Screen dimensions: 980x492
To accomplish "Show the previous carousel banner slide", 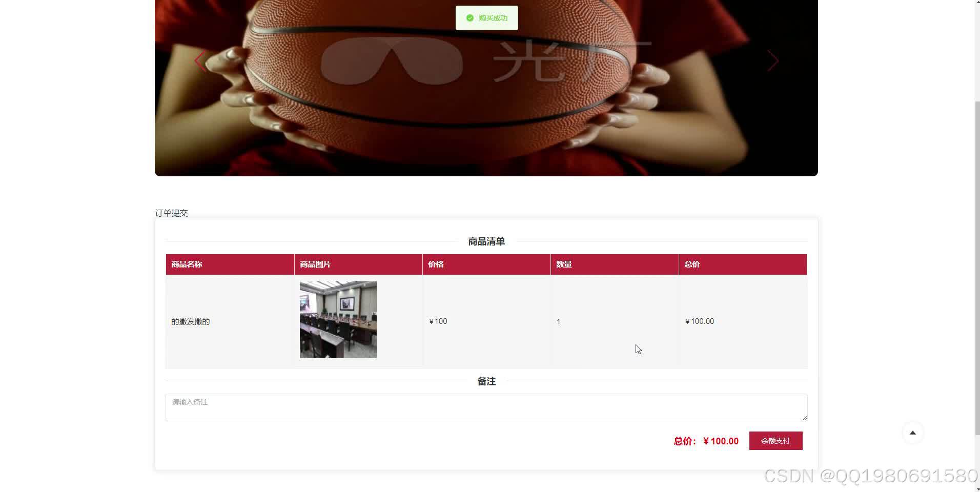I will click(x=200, y=61).
